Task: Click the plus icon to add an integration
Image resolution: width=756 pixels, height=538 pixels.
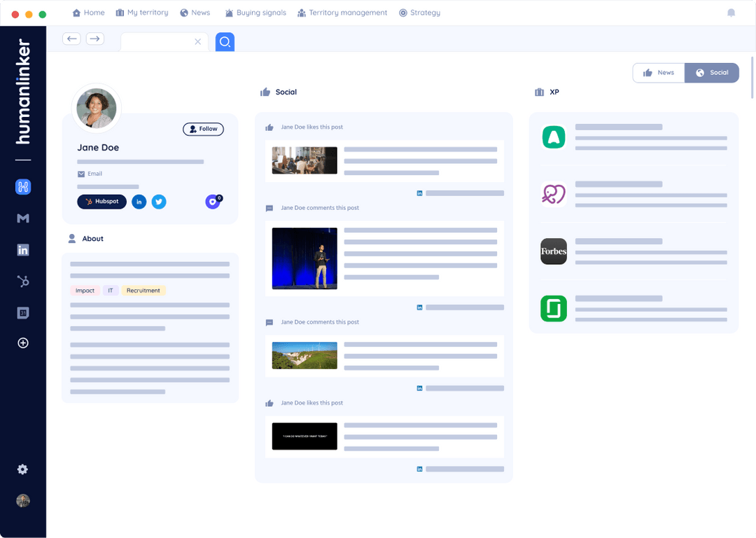Action: [22, 343]
